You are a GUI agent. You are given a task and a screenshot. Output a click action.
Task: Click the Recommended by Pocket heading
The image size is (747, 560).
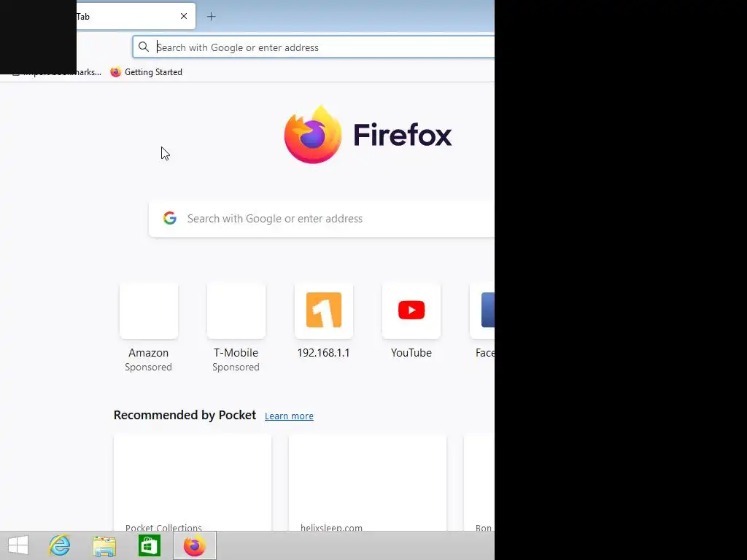[185, 415]
